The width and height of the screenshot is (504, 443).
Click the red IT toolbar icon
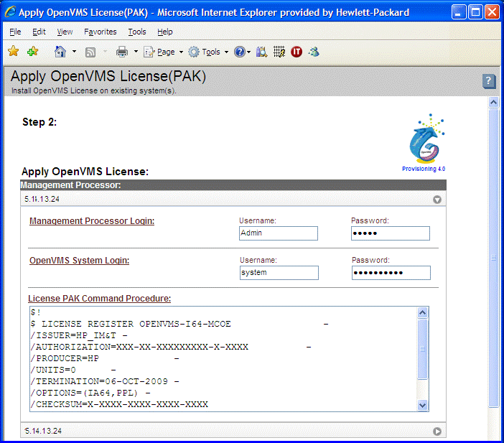[x=297, y=52]
